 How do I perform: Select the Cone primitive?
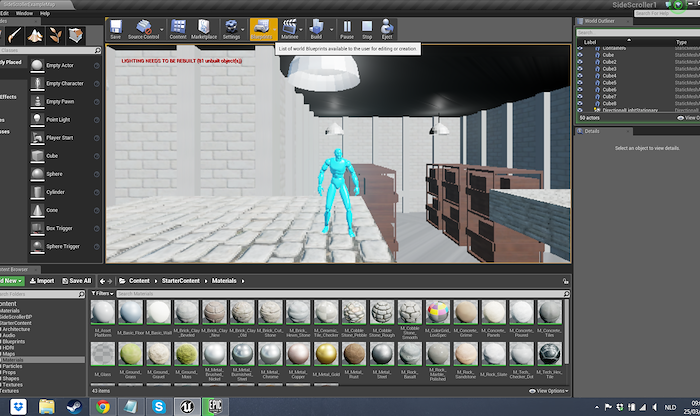coord(65,210)
